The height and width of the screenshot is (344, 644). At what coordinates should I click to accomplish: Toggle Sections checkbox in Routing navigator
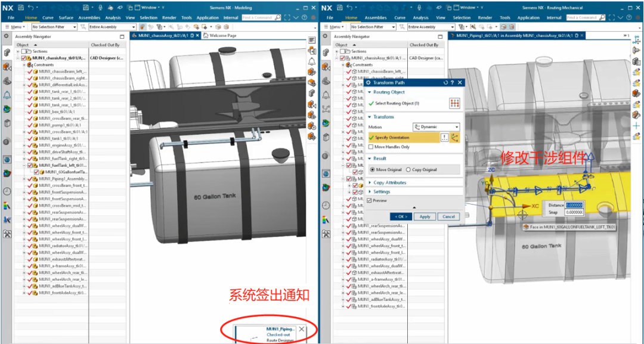click(x=342, y=52)
